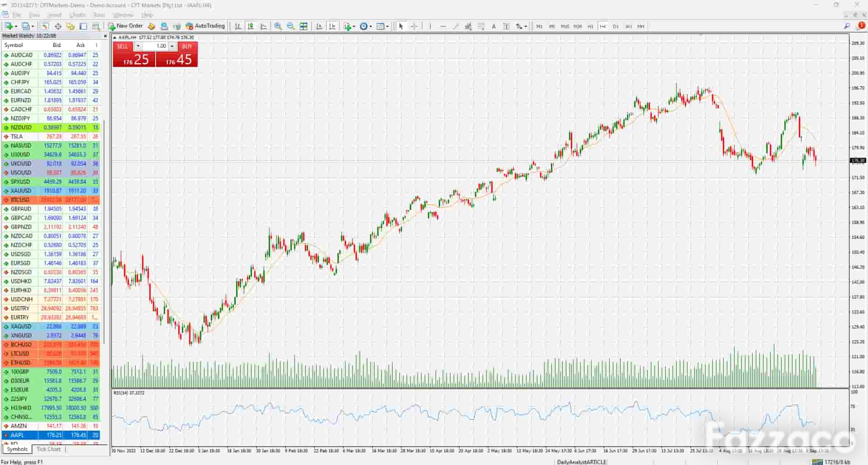
Task: Show the Terminal panel icon
Action: click(83, 26)
